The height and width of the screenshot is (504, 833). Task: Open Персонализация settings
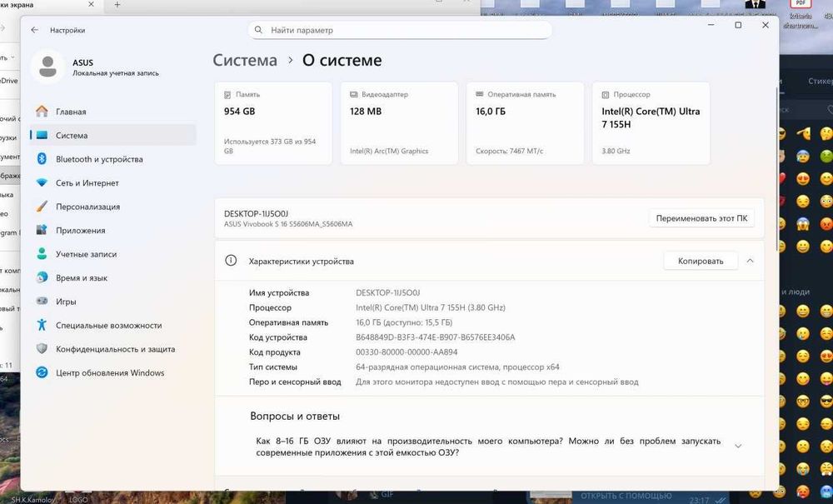(x=113, y=207)
